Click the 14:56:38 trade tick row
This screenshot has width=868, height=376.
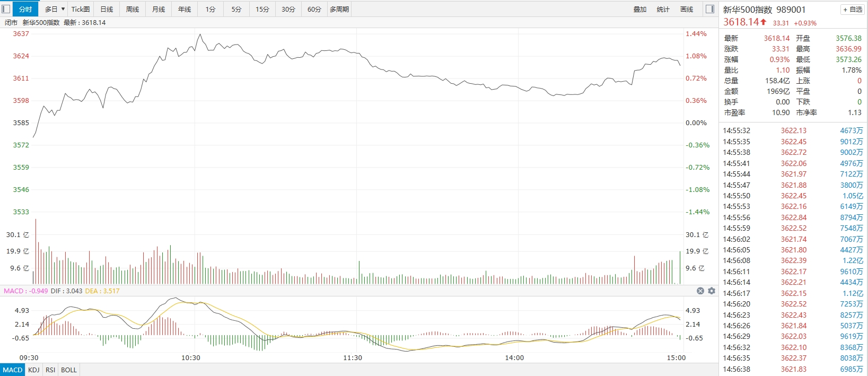tap(793, 369)
